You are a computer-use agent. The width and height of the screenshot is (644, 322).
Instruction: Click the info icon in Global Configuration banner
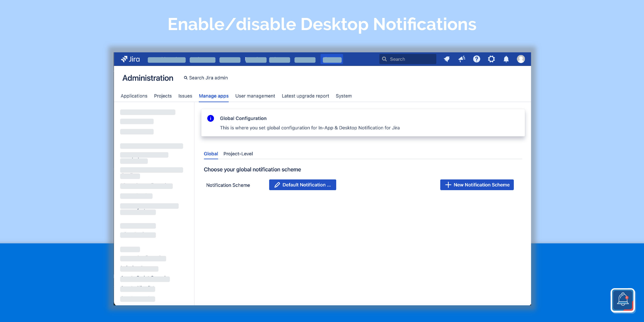[x=211, y=118]
